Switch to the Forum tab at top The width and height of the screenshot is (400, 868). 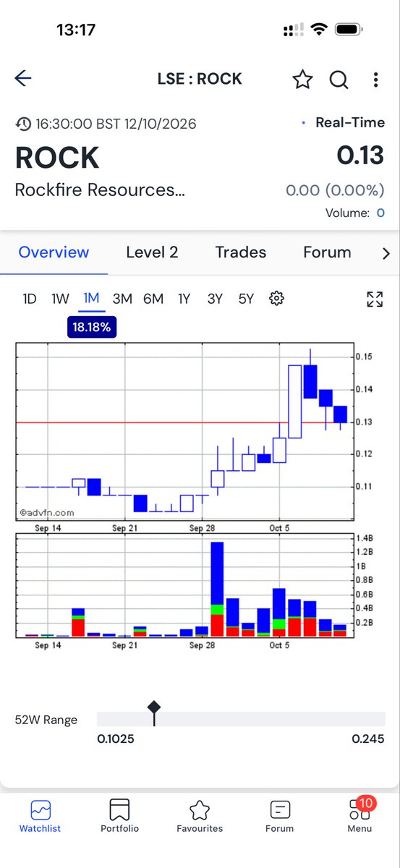(327, 252)
